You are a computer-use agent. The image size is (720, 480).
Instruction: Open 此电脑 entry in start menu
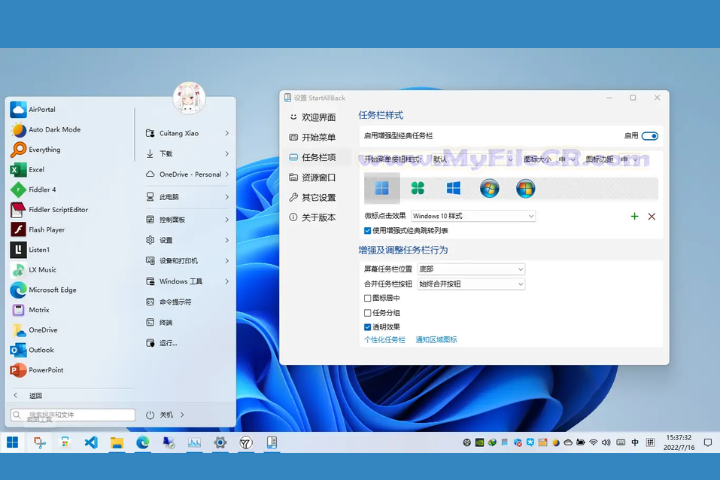point(187,197)
